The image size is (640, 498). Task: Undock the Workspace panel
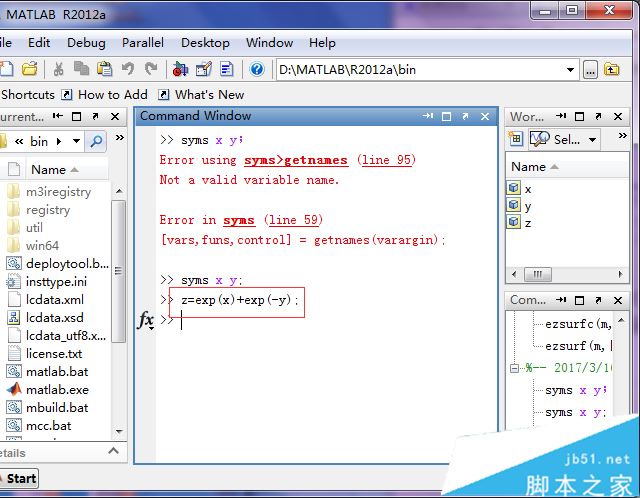(x=598, y=117)
